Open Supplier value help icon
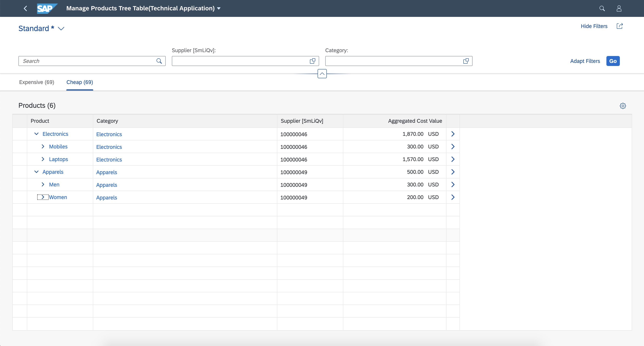Screen dimensions: 644x346 pyautogui.click(x=312, y=61)
